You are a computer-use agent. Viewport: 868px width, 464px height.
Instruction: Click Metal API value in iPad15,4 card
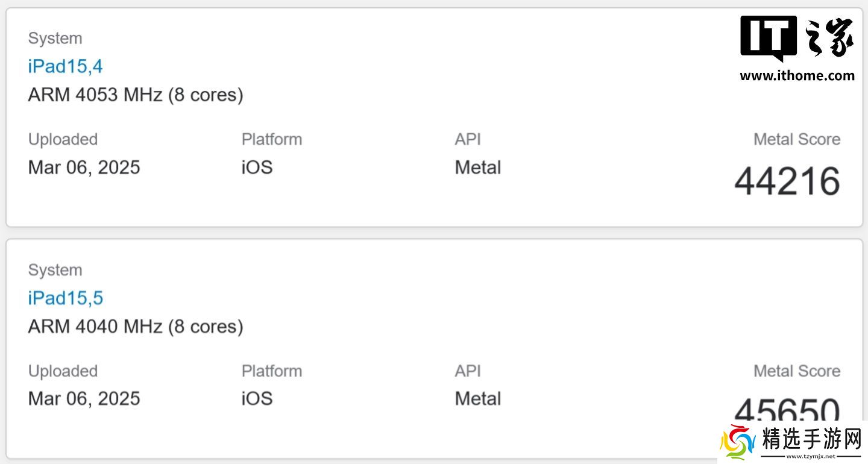[477, 167]
